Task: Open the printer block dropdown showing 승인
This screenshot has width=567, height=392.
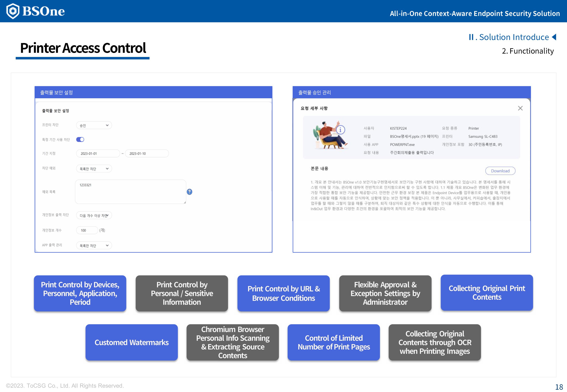Action: coord(94,125)
